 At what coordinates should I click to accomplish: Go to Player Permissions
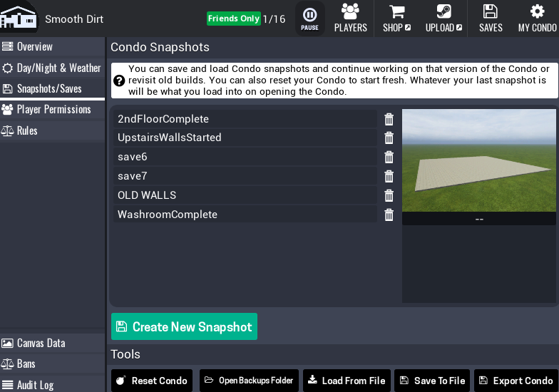click(52, 109)
